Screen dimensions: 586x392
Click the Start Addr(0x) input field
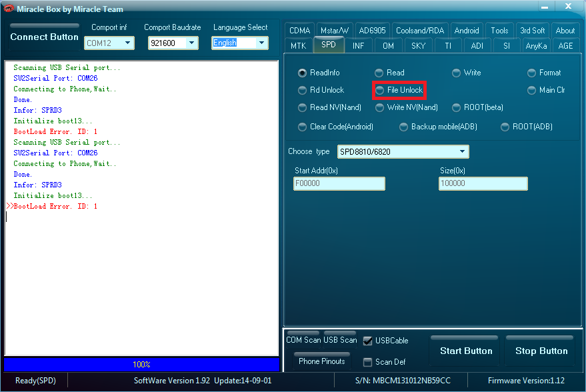pyautogui.click(x=339, y=183)
